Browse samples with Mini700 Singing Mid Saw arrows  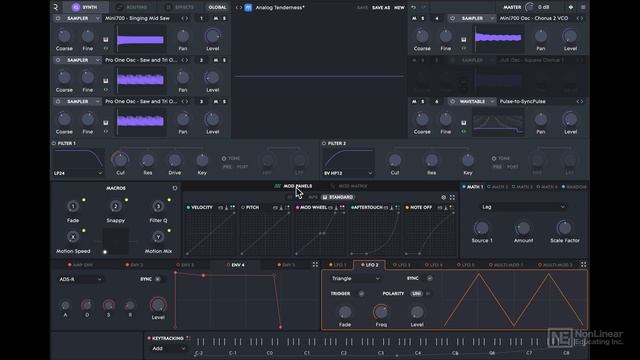184,18
